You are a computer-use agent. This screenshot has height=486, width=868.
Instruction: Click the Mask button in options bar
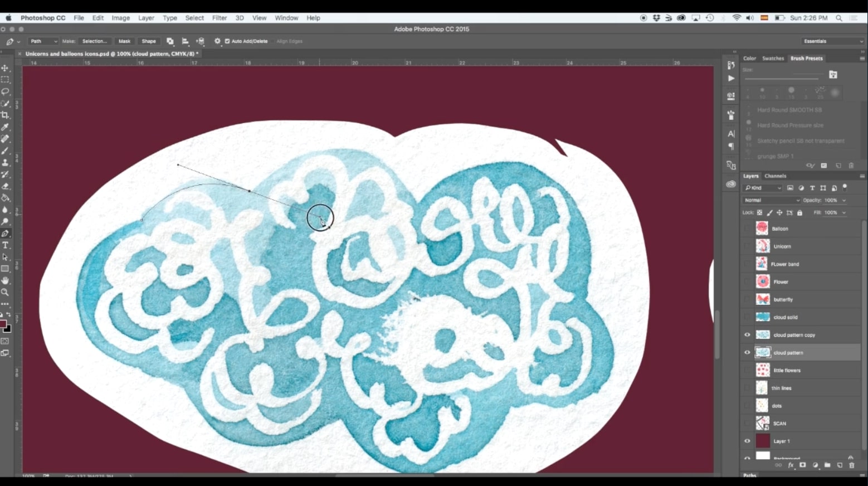[x=124, y=41]
